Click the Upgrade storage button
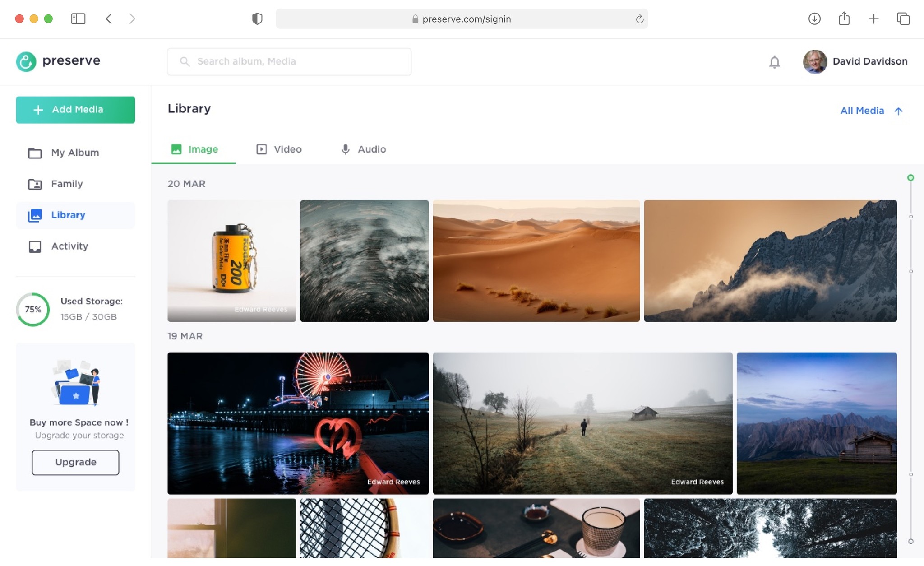Viewport: 924px width, 566px height. pyautogui.click(x=75, y=462)
